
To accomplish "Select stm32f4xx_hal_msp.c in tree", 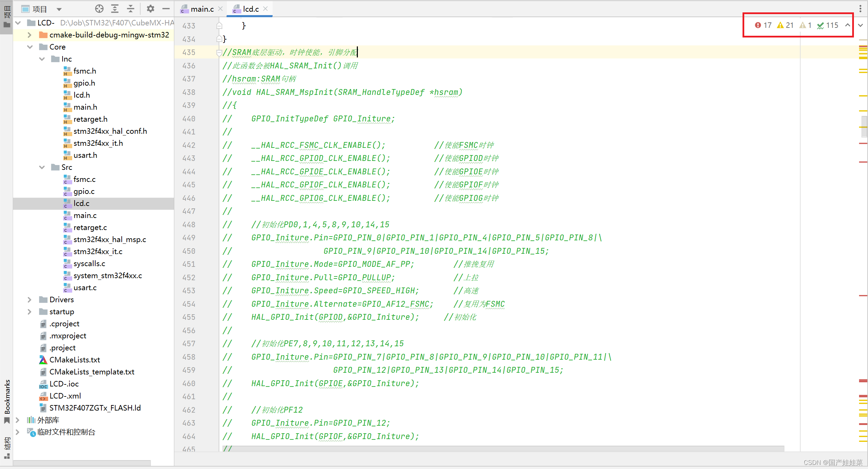I will click(x=109, y=240).
